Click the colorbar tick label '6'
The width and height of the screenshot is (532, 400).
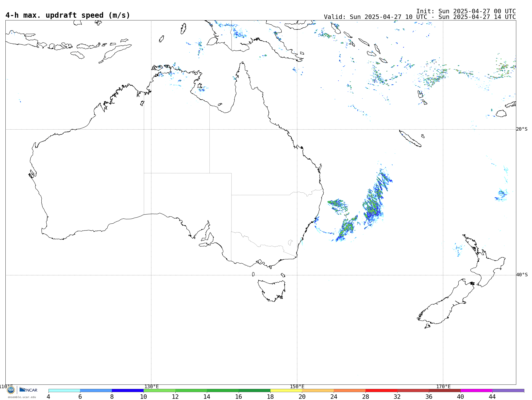coord(80,397)
